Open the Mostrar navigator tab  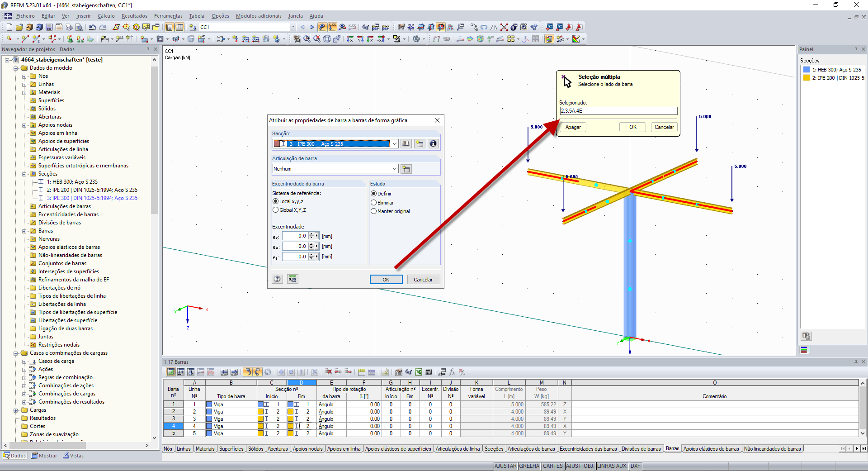pyautogui.click(x=44, y=456)
